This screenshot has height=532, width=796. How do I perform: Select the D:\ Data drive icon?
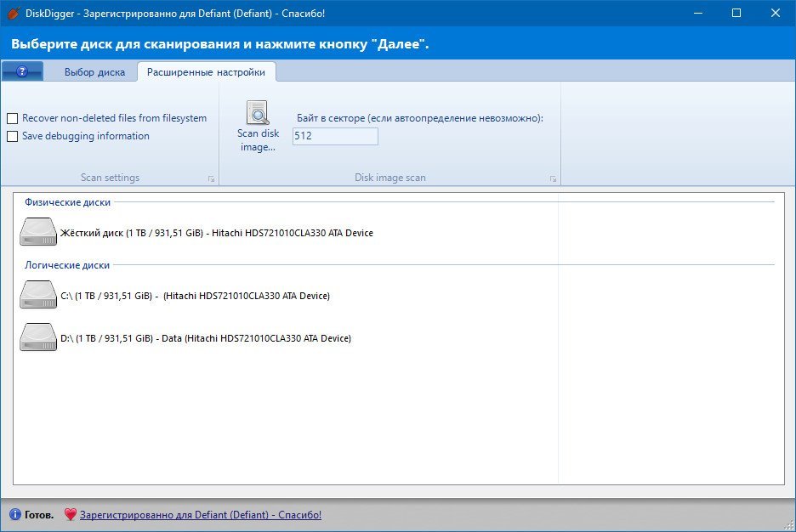[x=38, y=337]
